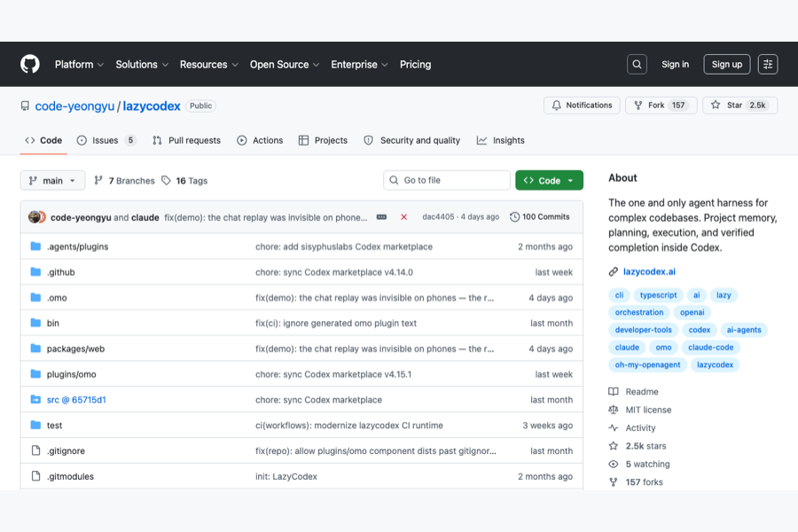Screen dimensions: 798x532
Task: Click the Sign in link
Action: pos(675,64)
